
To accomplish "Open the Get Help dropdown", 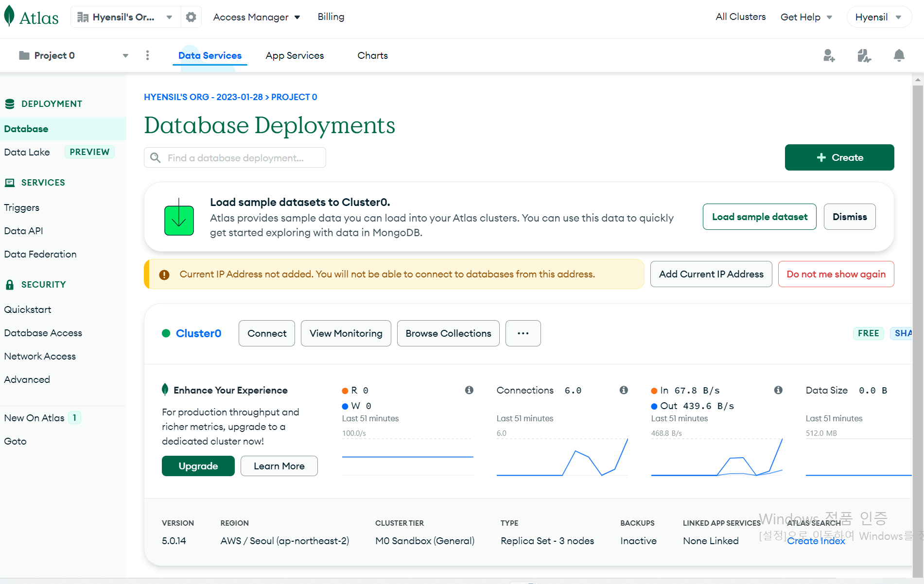I will tap(806, 17).
